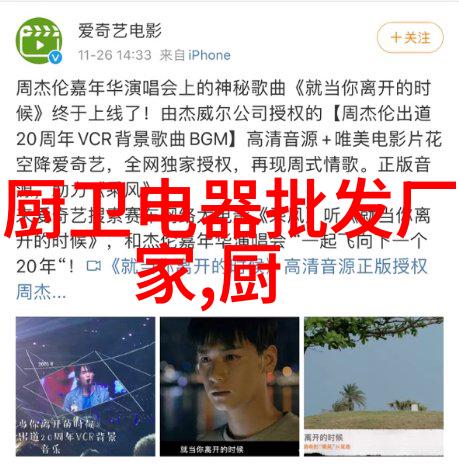Click the 11-26 14:33 post timestamp
The height and width of the screenshot is (466, 459).
pos(115,55)
